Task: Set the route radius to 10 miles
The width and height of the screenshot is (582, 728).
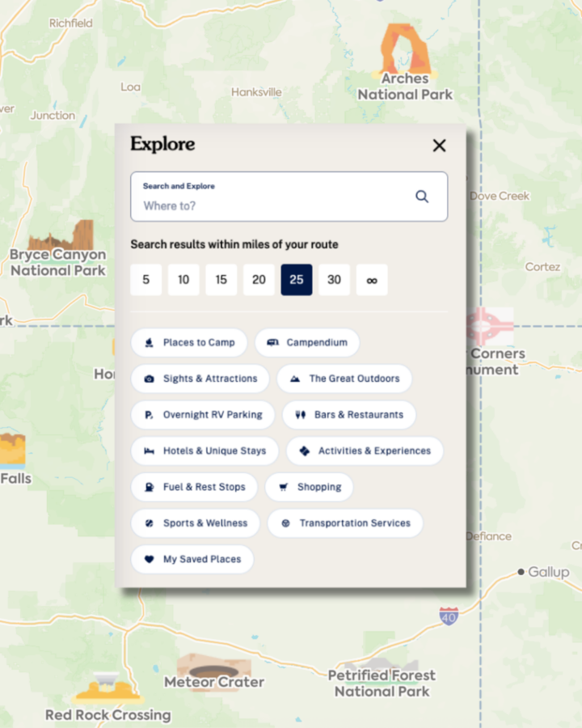Action: [x=183, y=280]
